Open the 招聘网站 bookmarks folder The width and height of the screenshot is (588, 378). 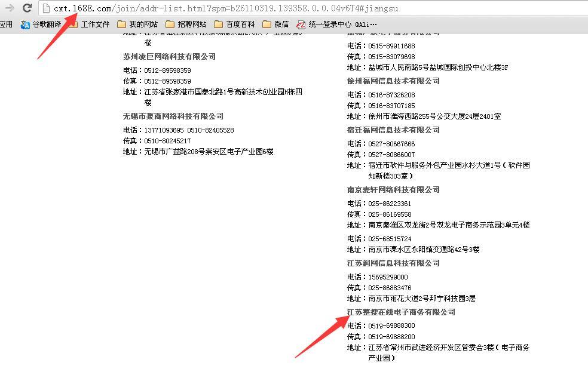tap(186, 24)
